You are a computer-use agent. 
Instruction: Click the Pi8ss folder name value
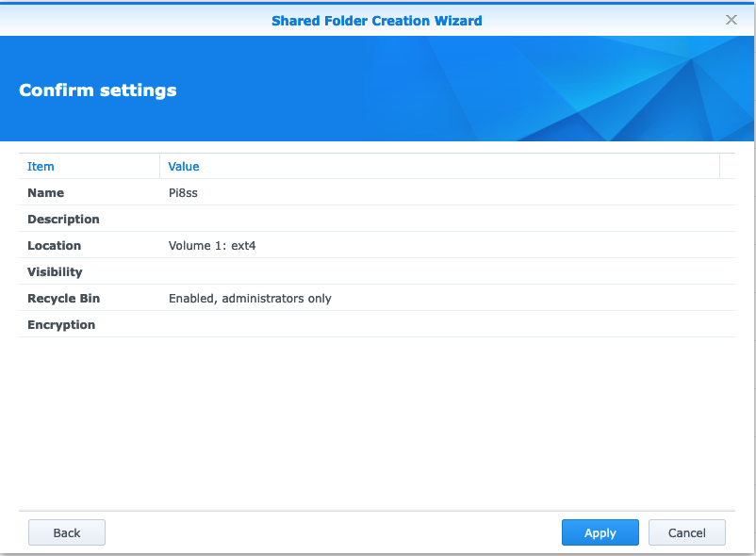(x=182, y=192)
